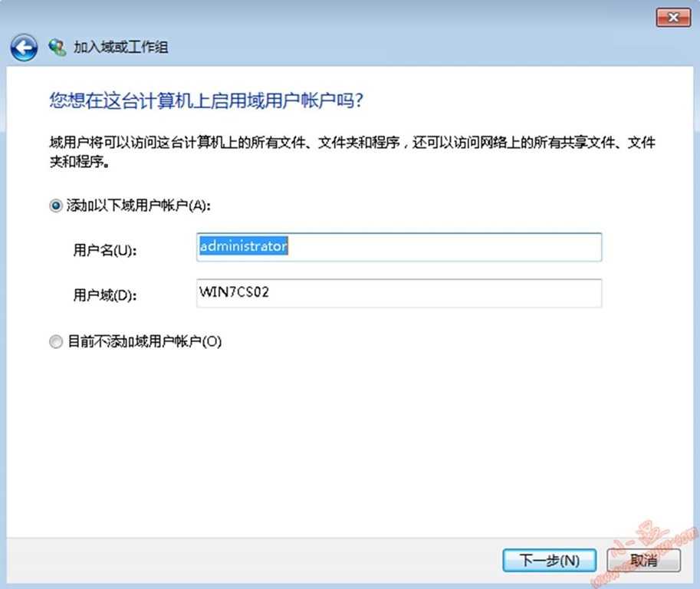700x589 pixels.
Task: Click the window title 加入域或工作组
Action: tap(121, 47)
